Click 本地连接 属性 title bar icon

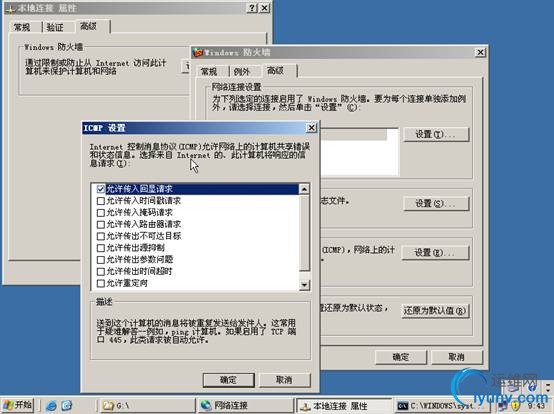pos(11,8)
